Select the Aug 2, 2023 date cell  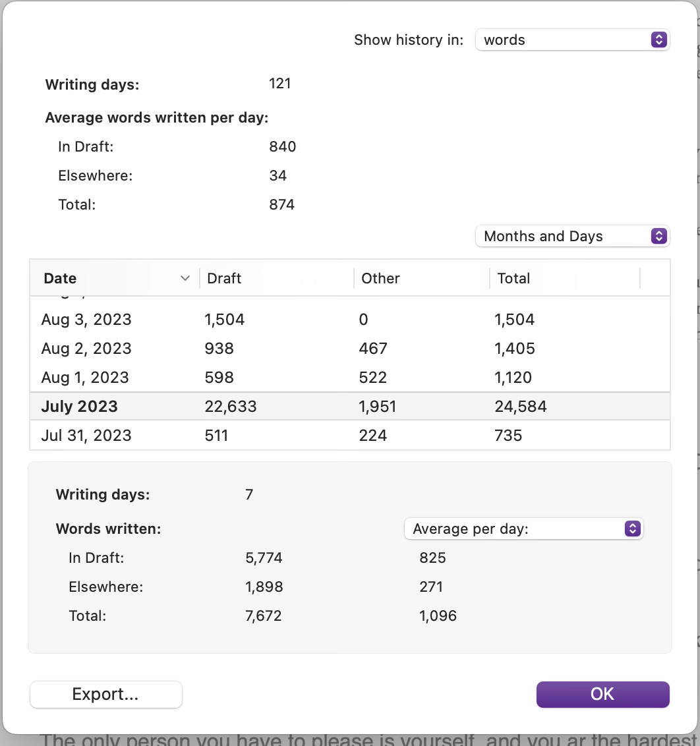click(86, 349)
